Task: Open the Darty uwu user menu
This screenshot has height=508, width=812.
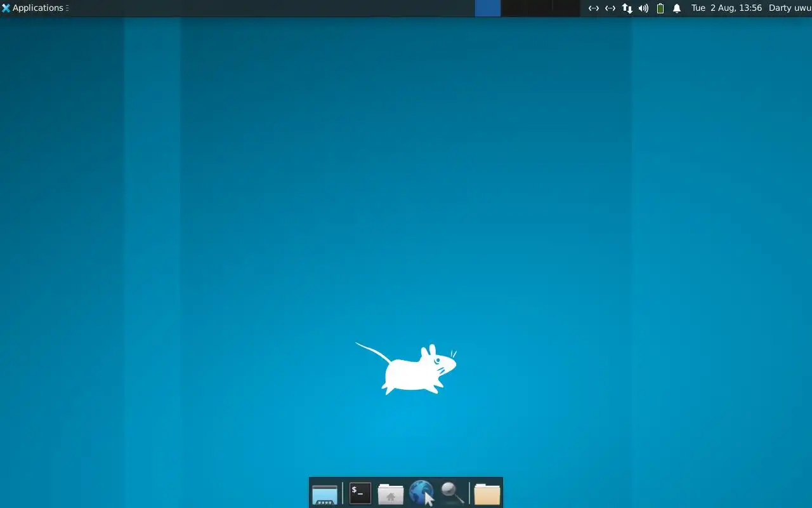Action: [x=790, y=8]
